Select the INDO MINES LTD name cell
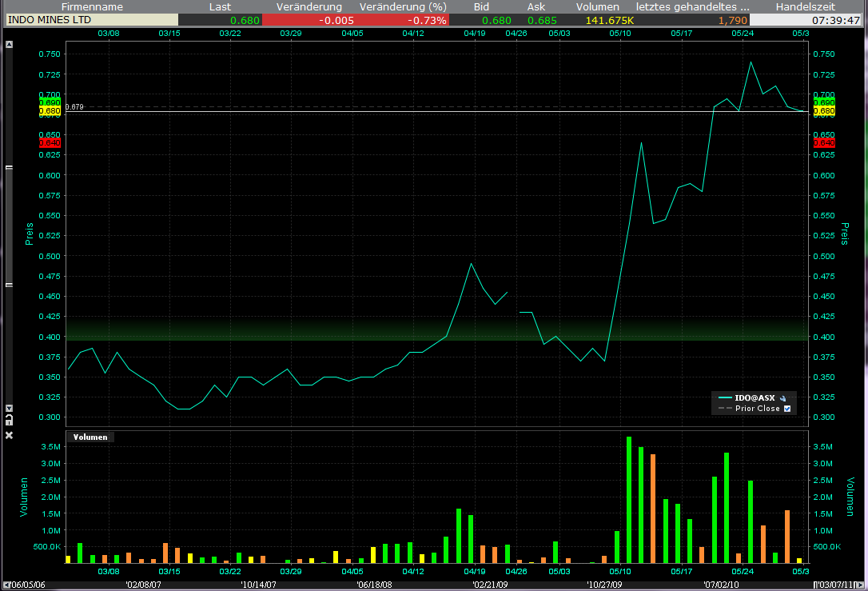 pos(92,20)
